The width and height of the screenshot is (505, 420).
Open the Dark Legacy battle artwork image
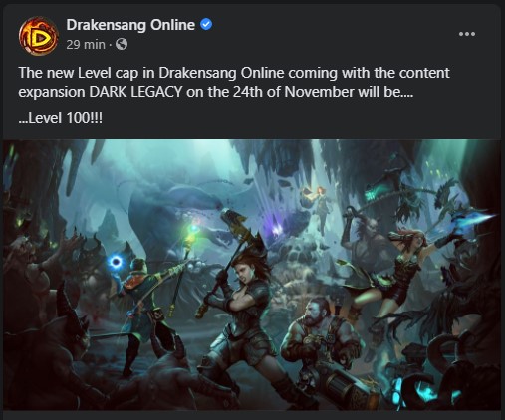coord(252,275)
